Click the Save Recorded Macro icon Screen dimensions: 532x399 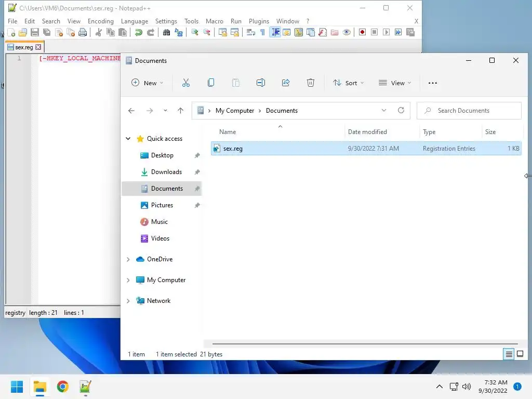pos(410,32)
